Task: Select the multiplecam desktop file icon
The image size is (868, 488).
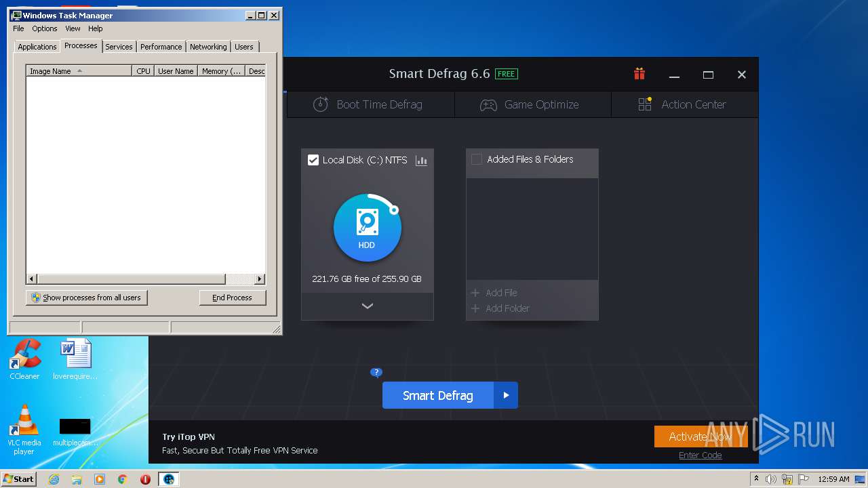Action: tap(75, 431)
